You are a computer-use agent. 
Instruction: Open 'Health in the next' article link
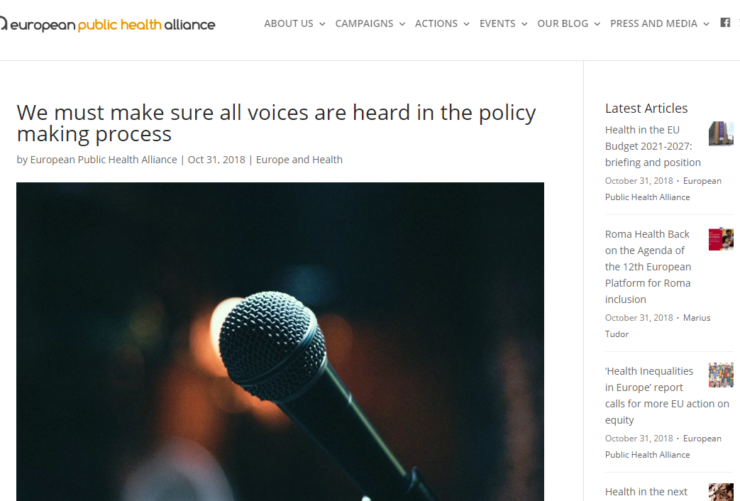point(646,492)
